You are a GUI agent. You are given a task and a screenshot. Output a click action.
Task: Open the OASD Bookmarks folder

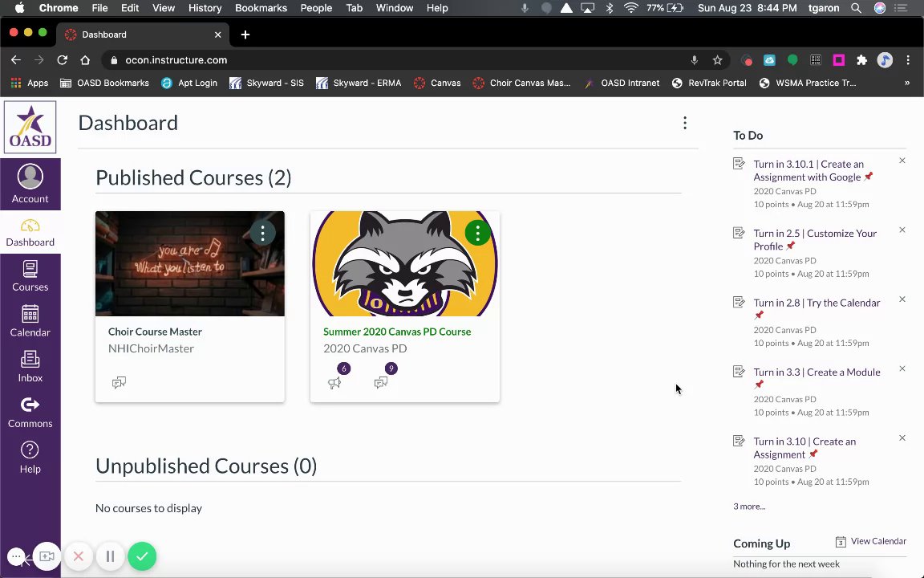[104, 83]
